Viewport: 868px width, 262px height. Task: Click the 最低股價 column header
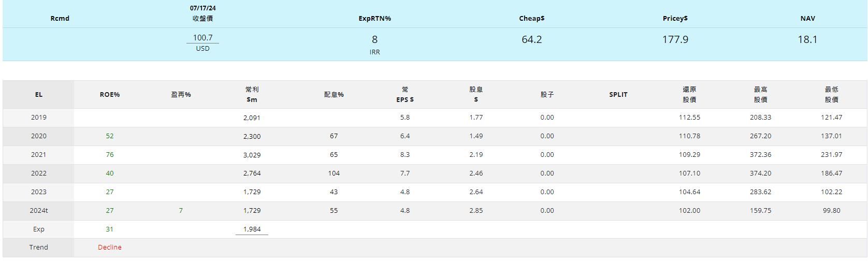pyautogui.click(x=831, y=95)
